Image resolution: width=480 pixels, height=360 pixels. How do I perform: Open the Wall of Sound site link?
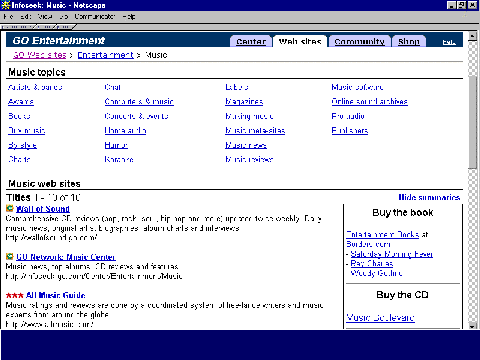click(43, 209)
